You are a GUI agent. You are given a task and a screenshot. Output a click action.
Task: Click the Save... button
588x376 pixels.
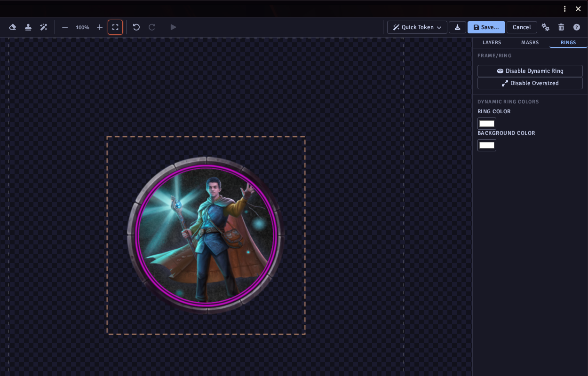[x=486, y=27]
